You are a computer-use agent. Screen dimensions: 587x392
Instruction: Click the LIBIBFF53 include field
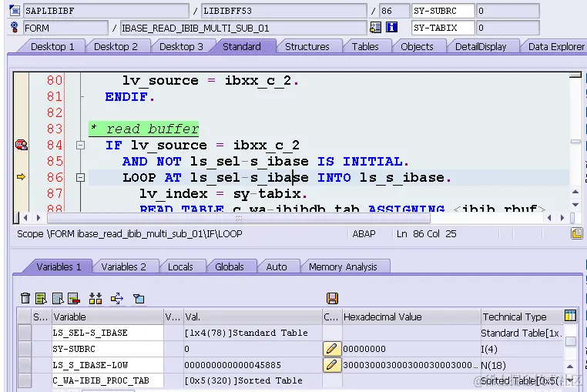[x=283, y=11]
